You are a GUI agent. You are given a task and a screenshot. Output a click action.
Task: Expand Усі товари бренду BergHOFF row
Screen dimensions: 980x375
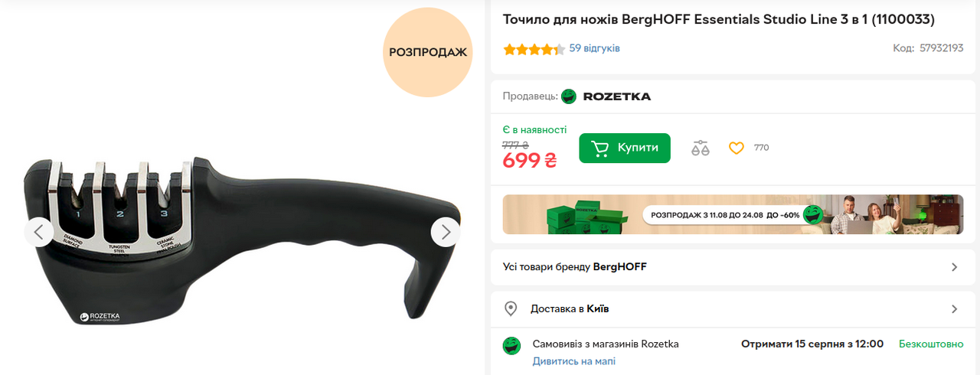733,267
